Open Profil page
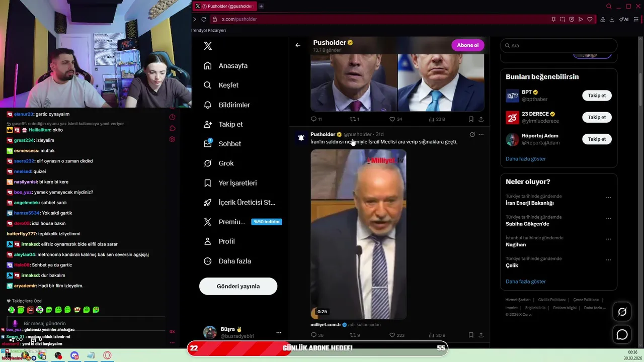This screenshot has height=362, width=644. point(219,241)
